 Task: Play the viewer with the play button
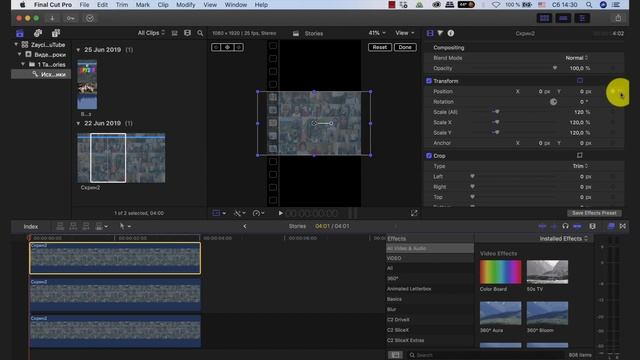pos(280,213)
